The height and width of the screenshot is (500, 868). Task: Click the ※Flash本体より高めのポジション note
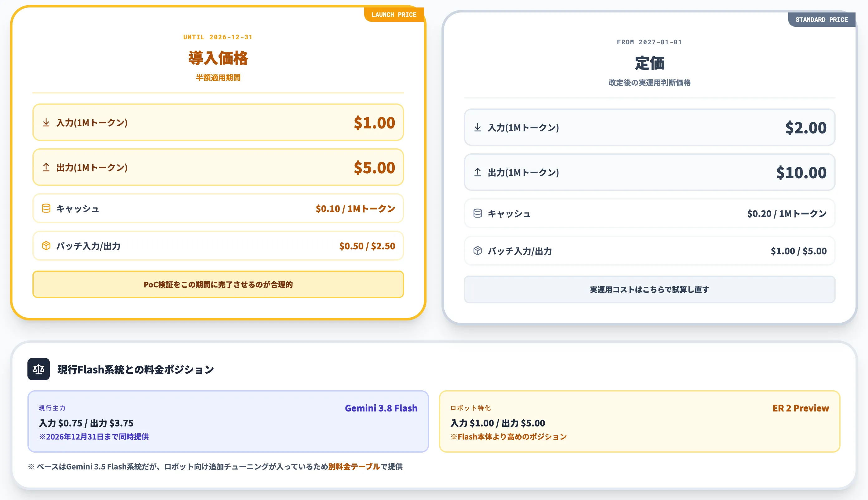509,436
